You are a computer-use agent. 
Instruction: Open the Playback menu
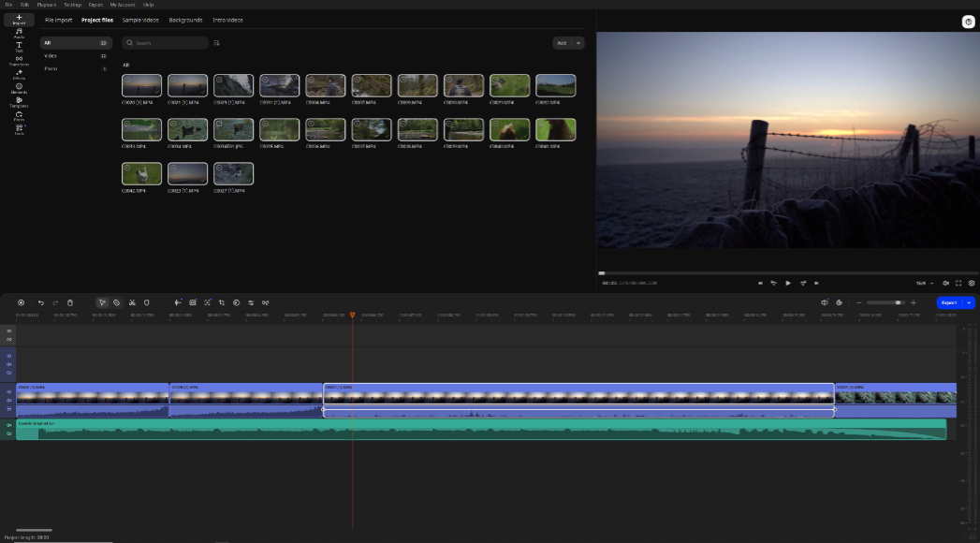(x=46, y=5)
